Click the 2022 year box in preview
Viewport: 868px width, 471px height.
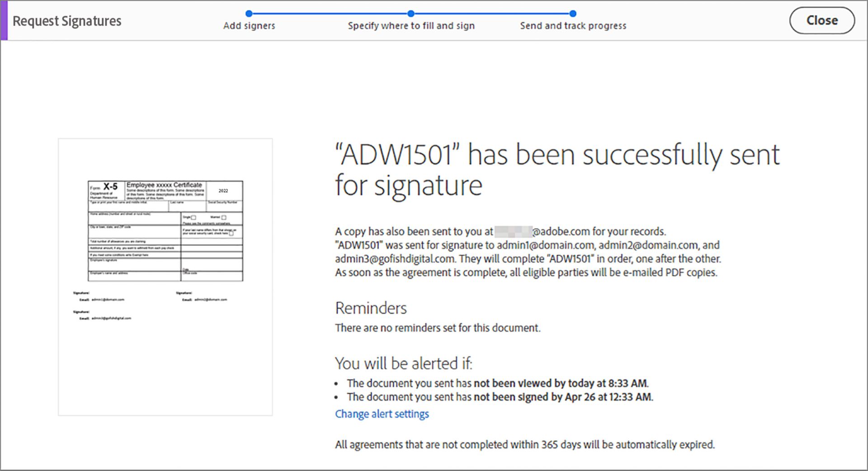[223, 191]
